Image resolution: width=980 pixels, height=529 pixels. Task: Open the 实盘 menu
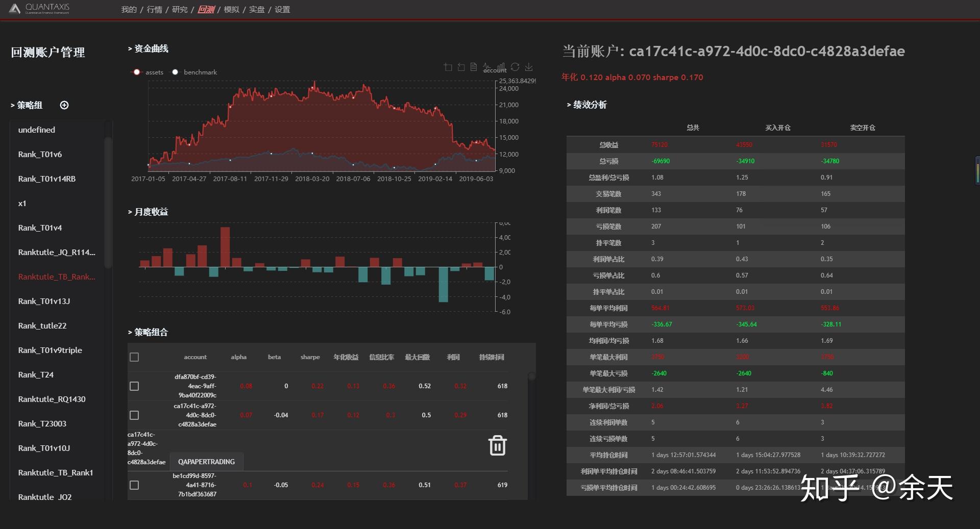pos(257,10)
